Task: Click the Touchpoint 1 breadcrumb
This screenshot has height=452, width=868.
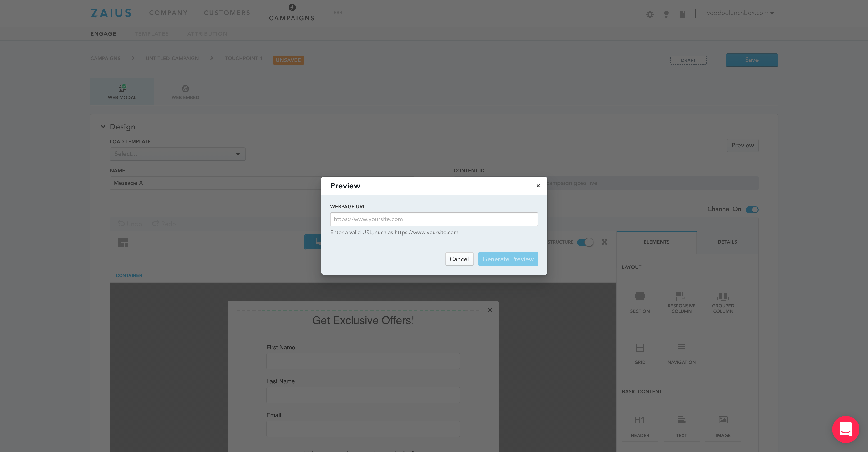Action: [244, 58]
